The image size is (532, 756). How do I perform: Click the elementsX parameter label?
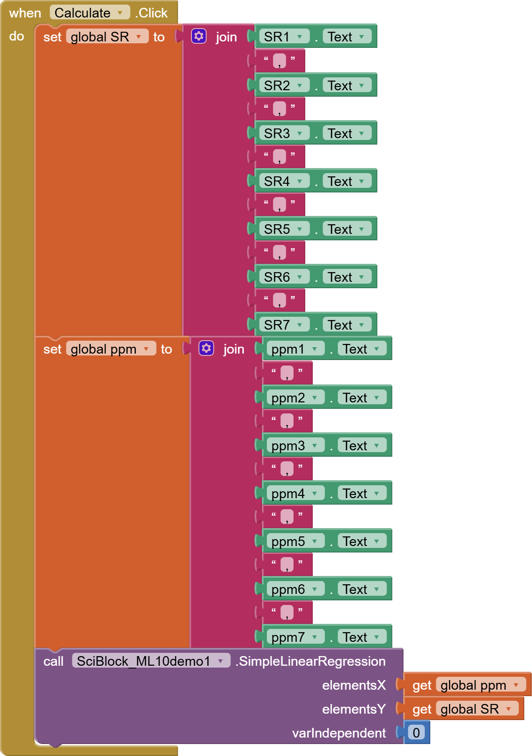(x=353, y=685)
